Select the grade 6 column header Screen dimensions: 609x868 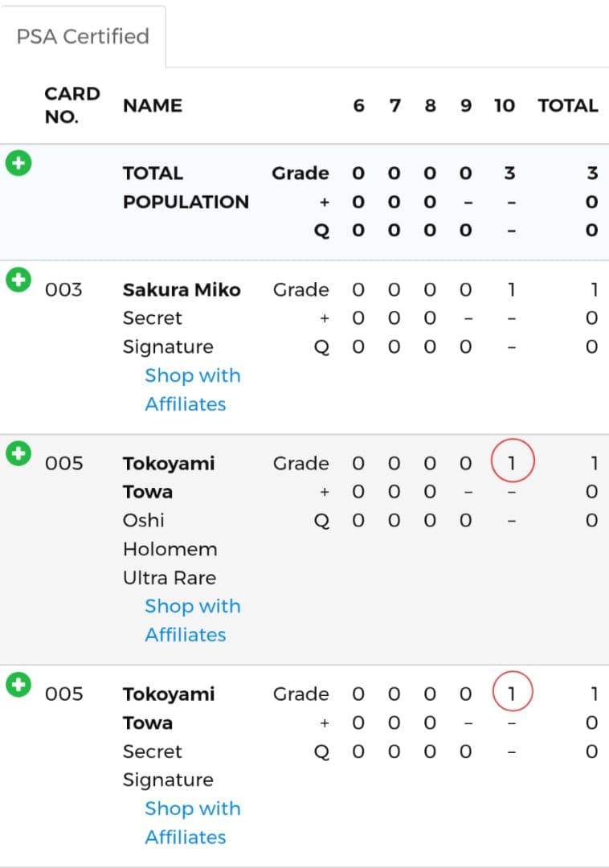click(358, 105)
